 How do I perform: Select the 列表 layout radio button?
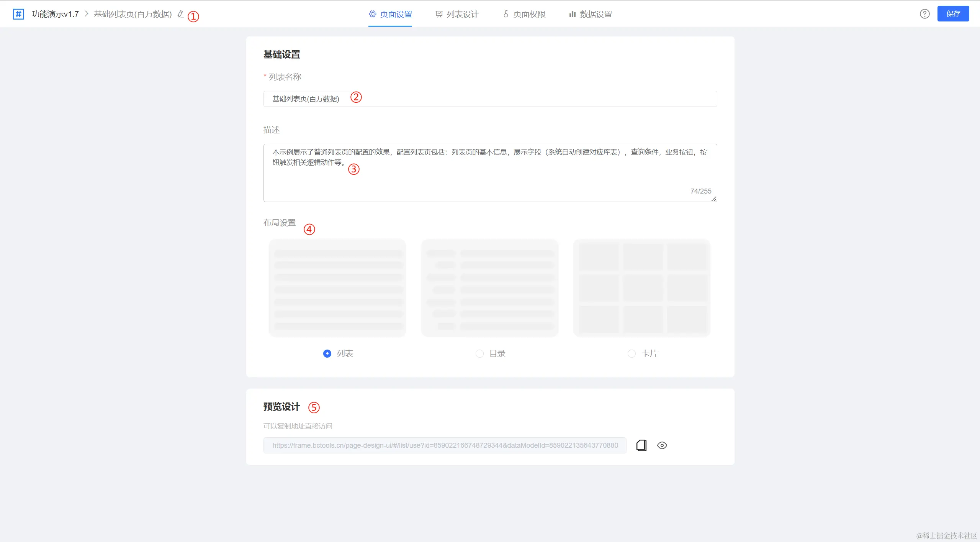327,353
